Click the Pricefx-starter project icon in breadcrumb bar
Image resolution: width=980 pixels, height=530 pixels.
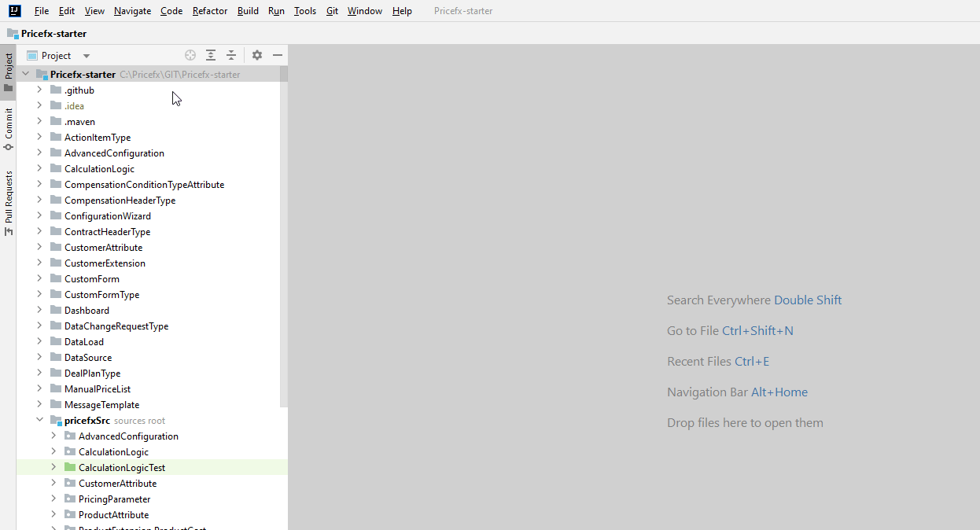coord(11,33)
